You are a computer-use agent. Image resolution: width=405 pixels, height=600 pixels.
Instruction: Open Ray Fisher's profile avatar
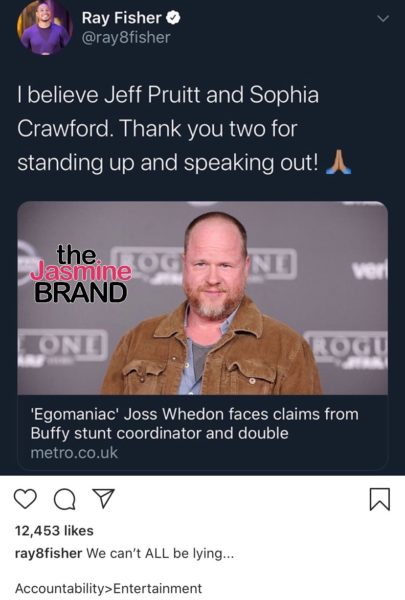click(44, 28)
